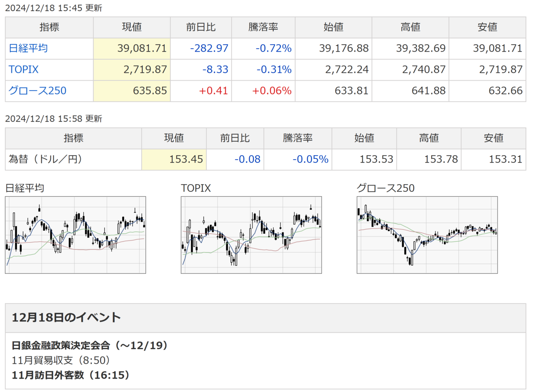Viewport: 535px width, 392px height.
Task: Click the 日経平均 candlestick chart thumbnail
Action: click(x=75, y=235)
